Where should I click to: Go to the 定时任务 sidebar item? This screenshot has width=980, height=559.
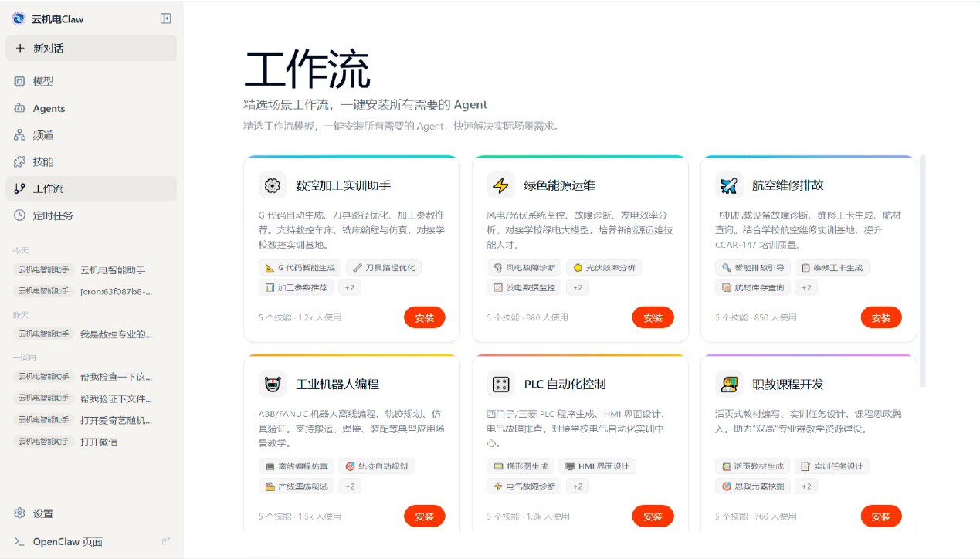(53, 215)
